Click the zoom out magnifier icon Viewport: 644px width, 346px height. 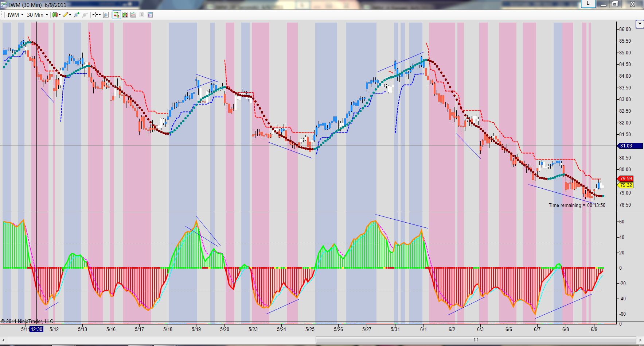(85, 15)
